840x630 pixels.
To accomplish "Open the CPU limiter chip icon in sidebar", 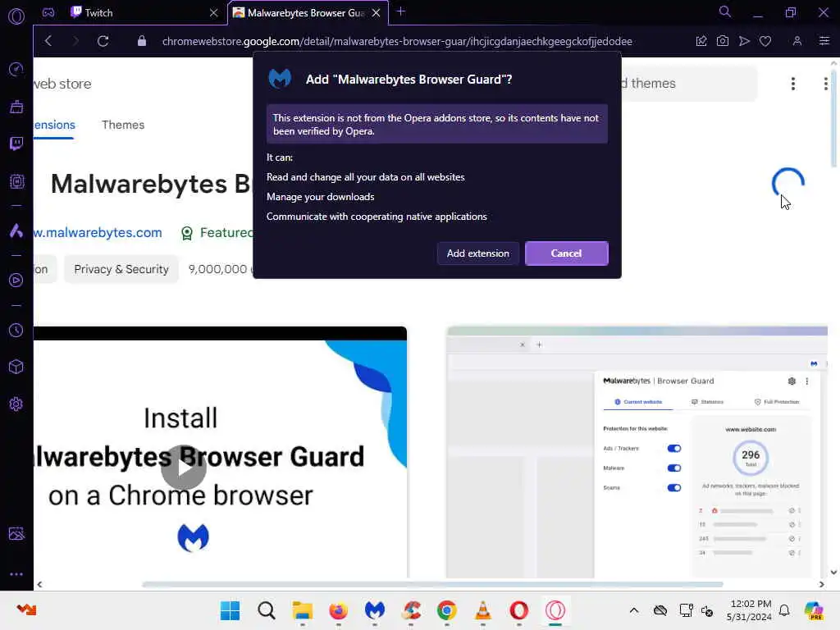I will [16, 181].
